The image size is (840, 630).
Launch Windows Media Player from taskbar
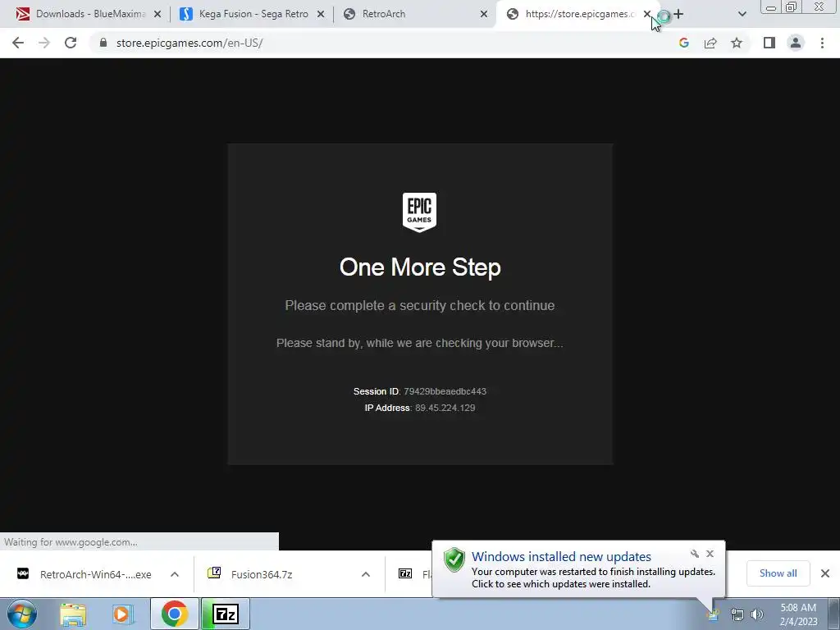click(x=122, y=614)
